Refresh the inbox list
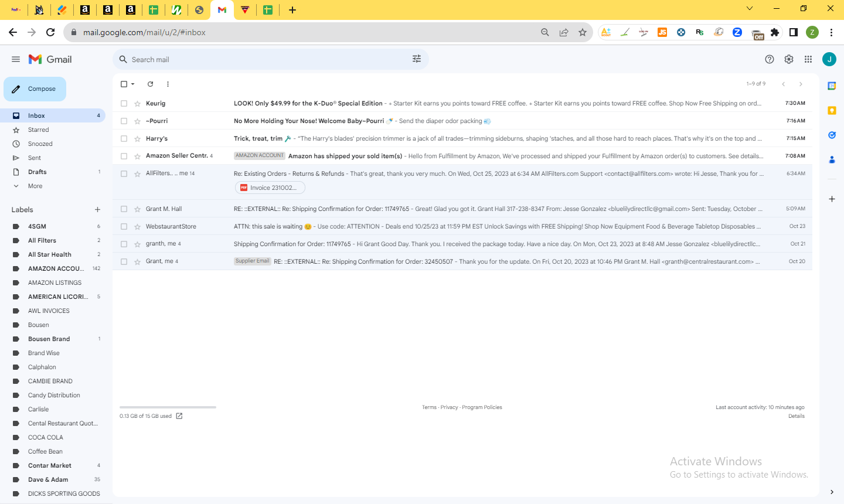Viewport: 844px width, 504px height. pyautogui.click(x=150, y=84)
